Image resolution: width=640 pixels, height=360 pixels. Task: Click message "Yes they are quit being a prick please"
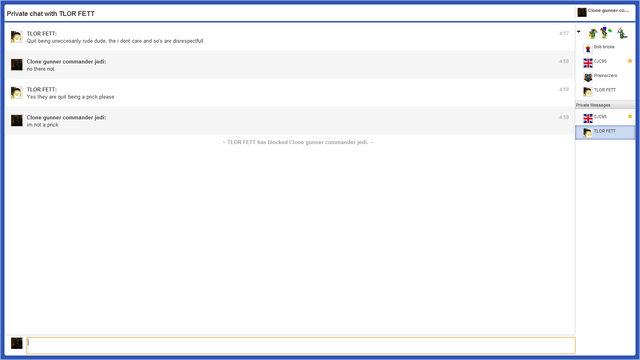tap(70, 97)
